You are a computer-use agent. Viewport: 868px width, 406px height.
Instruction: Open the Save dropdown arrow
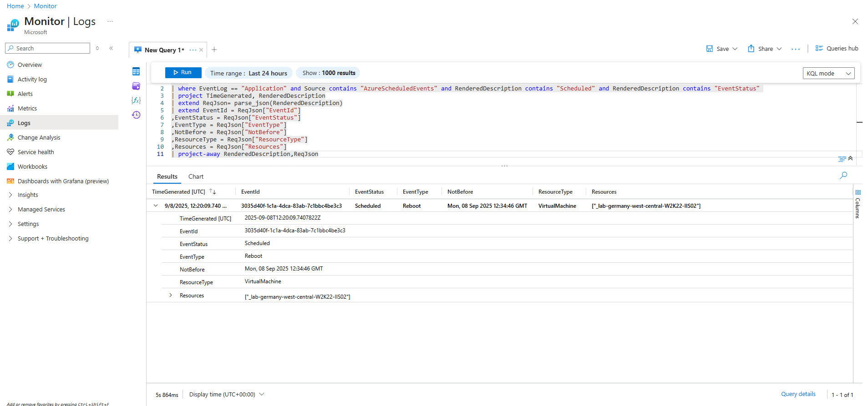(735, 49)
